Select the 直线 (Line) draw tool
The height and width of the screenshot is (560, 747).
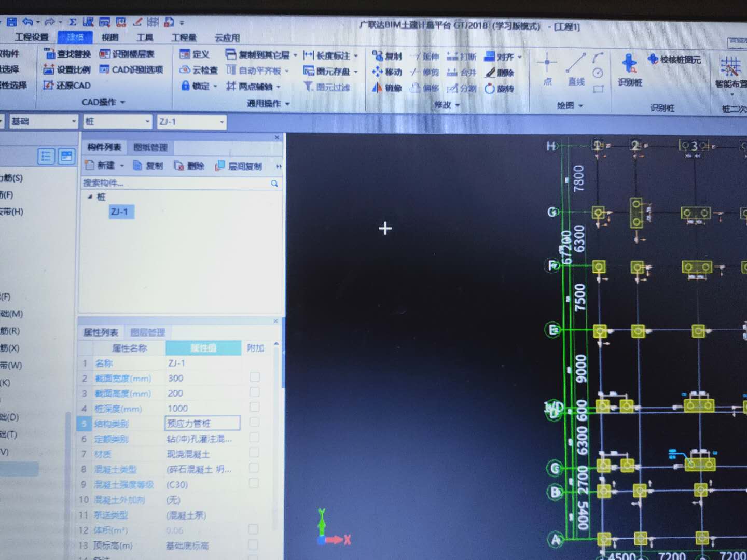(576, 69)
